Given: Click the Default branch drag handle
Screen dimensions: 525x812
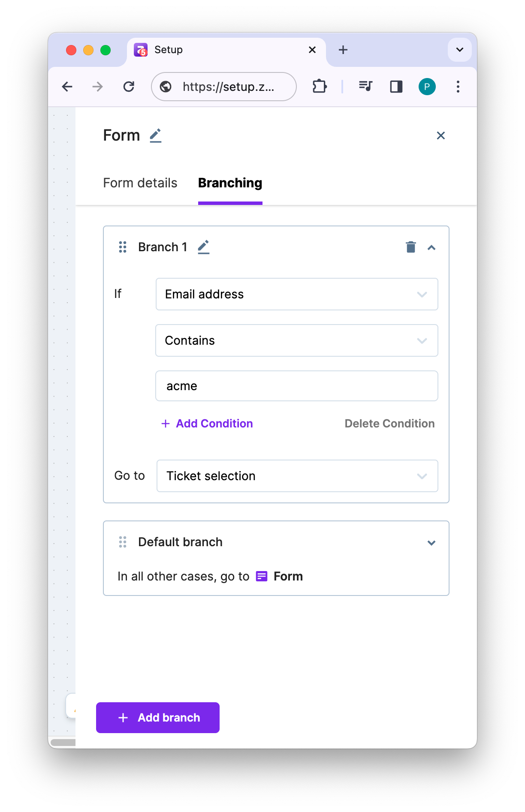Looking at the screenshot, I should [x=123, y=542].
